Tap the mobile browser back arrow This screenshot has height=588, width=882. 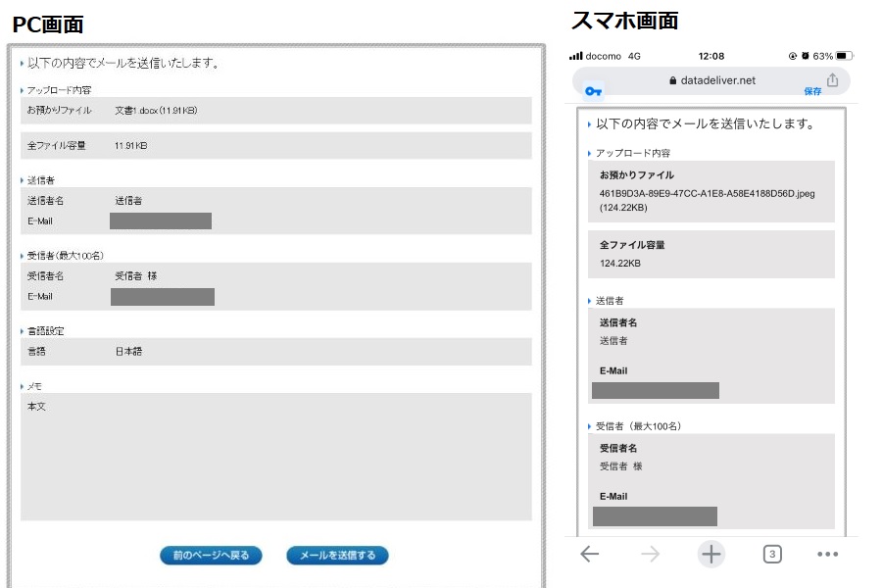pos(590,554)
